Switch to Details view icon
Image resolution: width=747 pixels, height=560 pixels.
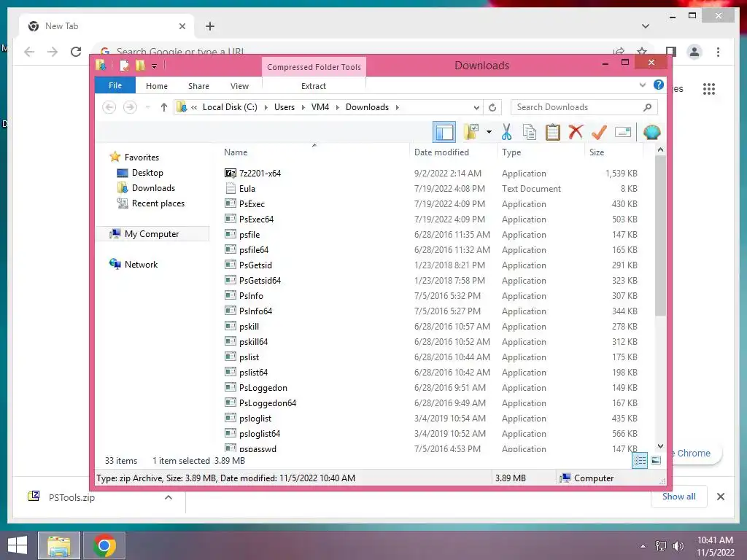pyautogui.click(x=640, y=461)
